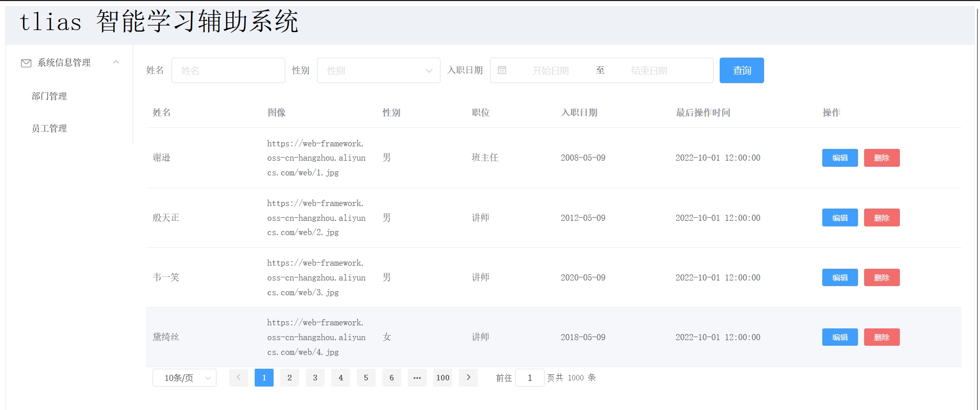Click 编辑 for employee 谢逊

pos(840,158)
